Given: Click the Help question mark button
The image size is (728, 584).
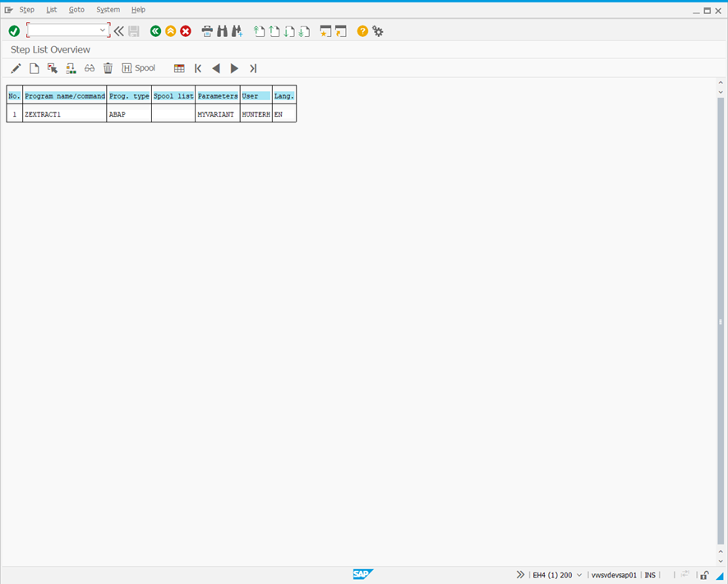Looking at the screenshot, I should click(361, 30).
